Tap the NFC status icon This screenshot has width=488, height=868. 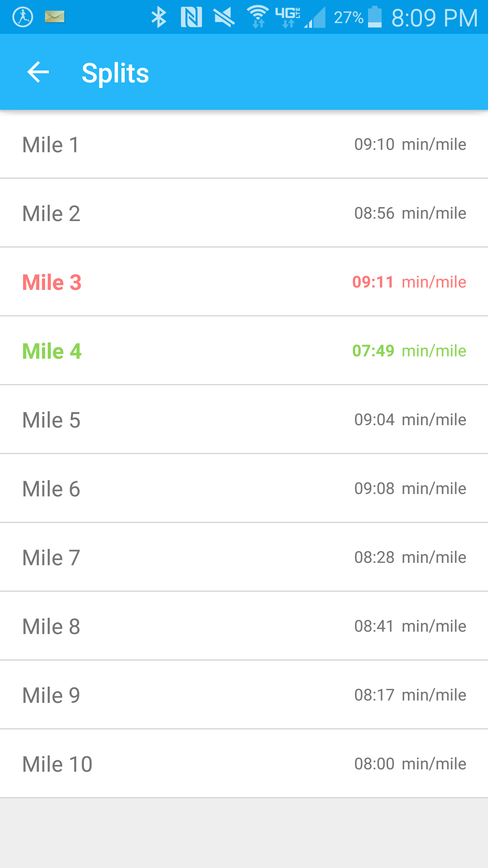click(x=191, y=17)
